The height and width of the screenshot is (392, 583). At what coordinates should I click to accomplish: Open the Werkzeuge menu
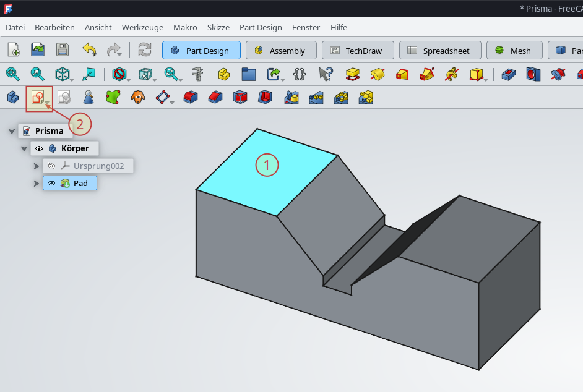(x=142, y=27)
